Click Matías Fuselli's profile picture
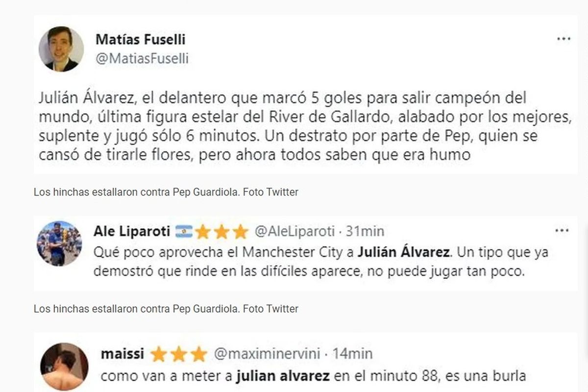588x392 pixels. pyautogui.click(x=61, y=49)
